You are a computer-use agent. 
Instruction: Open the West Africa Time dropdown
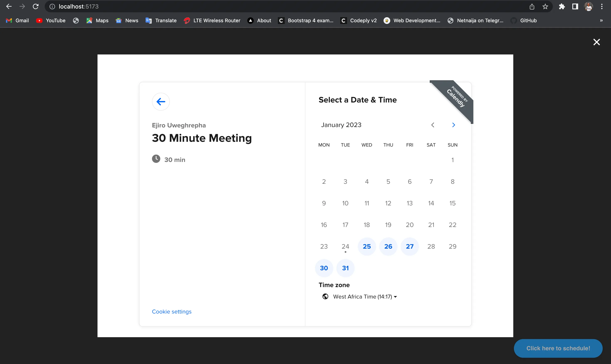tap(364, 297)
